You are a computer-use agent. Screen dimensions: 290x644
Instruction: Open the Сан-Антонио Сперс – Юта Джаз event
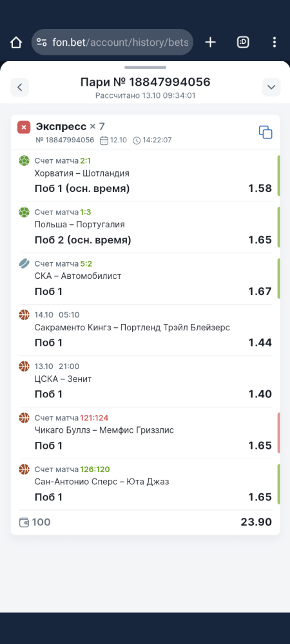pyautogui.click(x=102, y=482)
